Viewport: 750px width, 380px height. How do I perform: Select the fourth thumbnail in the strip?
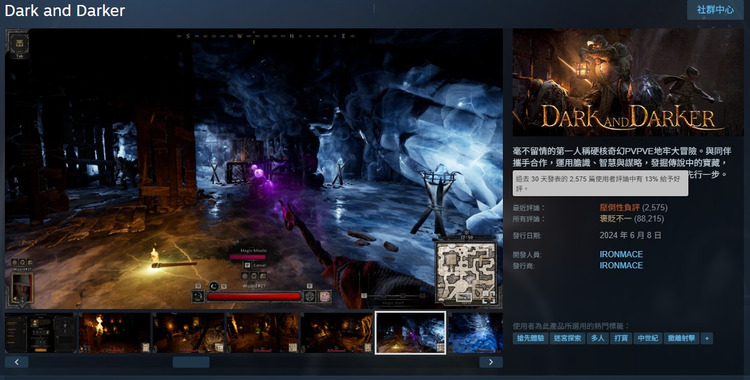tap(263, 333)
